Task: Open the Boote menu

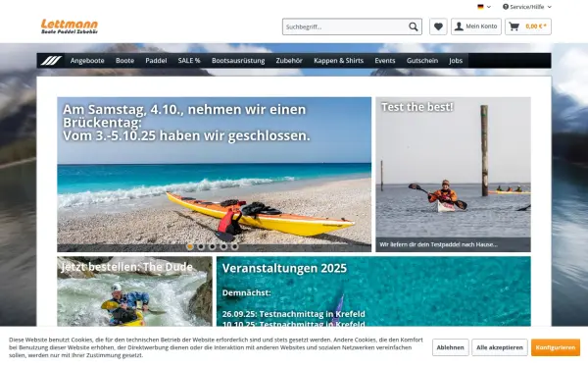Action: tap(124, 61)
